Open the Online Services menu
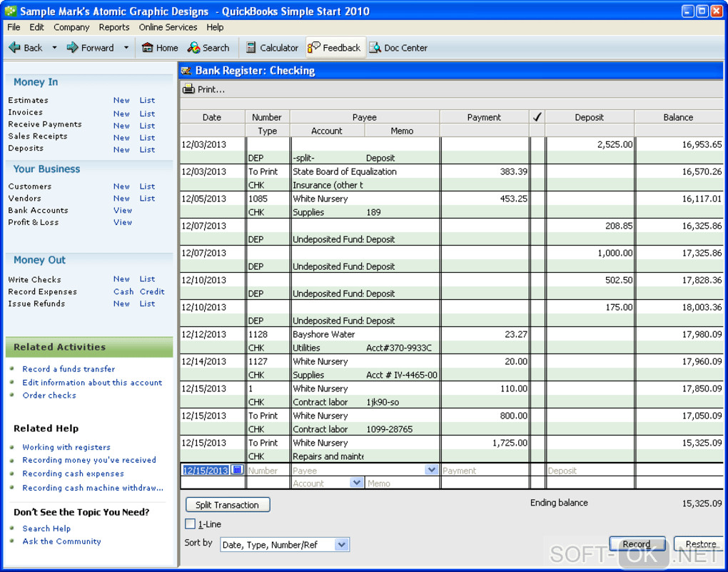Screen dimensions: 728x572 pyautogui.click(x=168, y=27)
